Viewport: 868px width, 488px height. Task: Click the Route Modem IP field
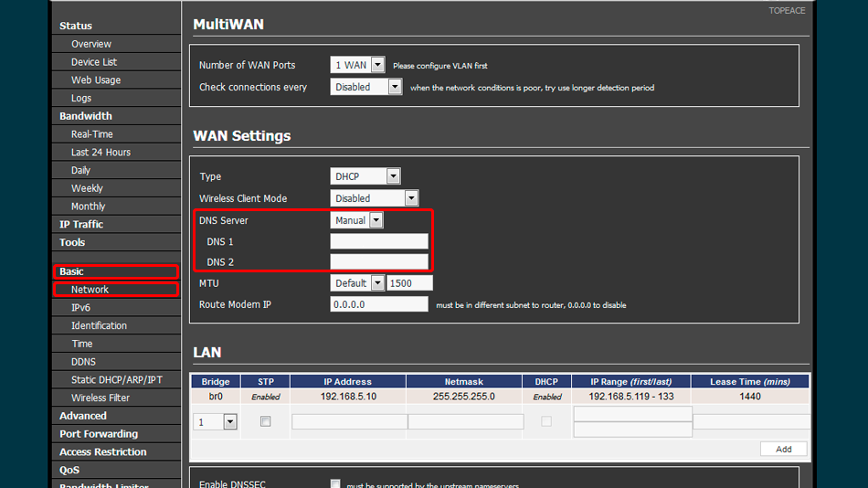pyautogui.click(x=379, y=304)
